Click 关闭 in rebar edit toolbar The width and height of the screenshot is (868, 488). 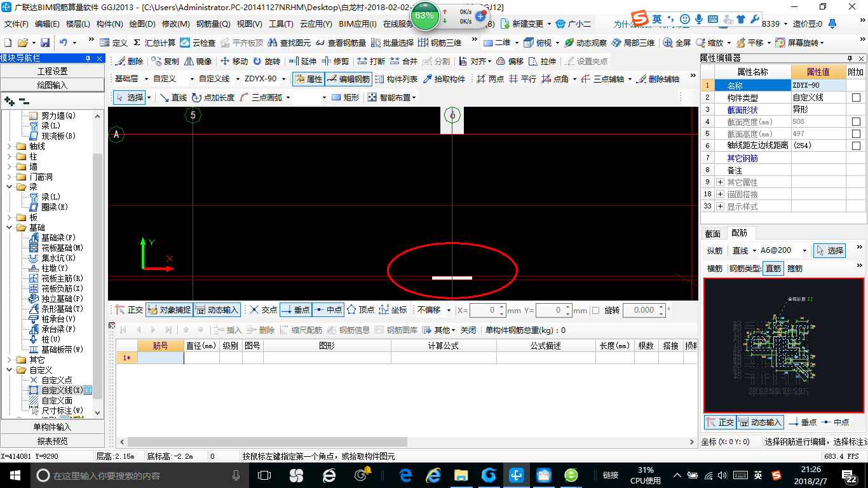pyautogui.click(x=468, y=330)
